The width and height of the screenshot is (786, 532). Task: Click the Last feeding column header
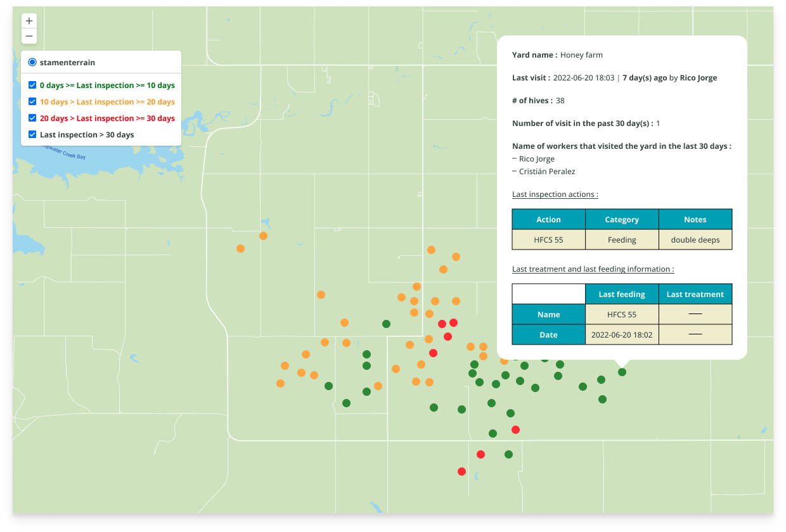pos(621,294)
